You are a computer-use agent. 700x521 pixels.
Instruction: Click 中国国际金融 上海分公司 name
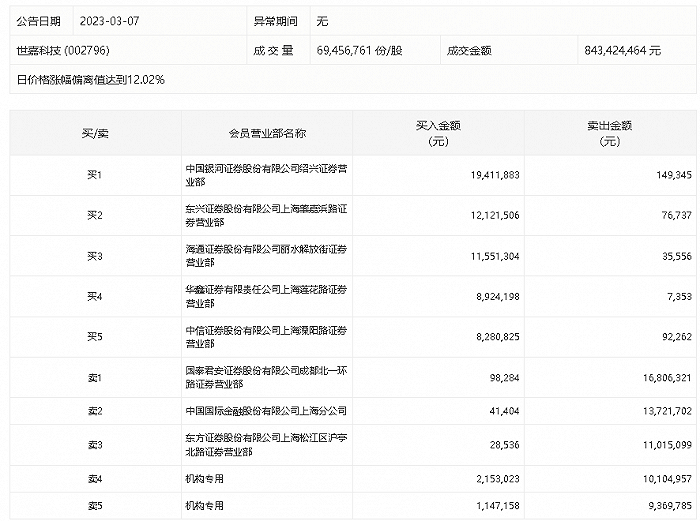266,411
